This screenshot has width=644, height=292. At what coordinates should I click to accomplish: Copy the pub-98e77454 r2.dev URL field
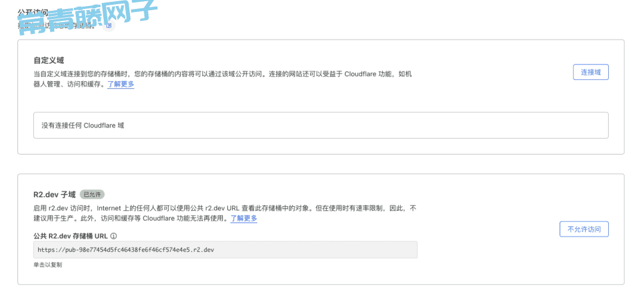[225, 250]
